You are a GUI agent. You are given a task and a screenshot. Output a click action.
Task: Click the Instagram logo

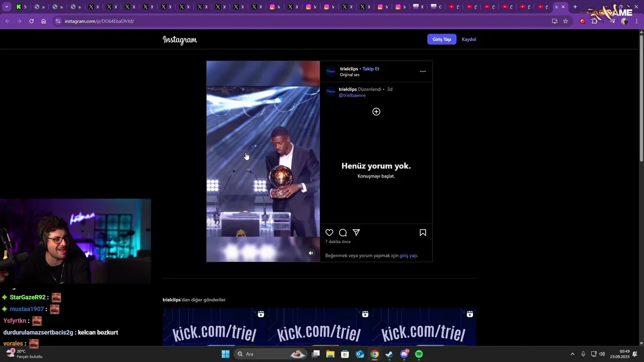pos(180,40)
